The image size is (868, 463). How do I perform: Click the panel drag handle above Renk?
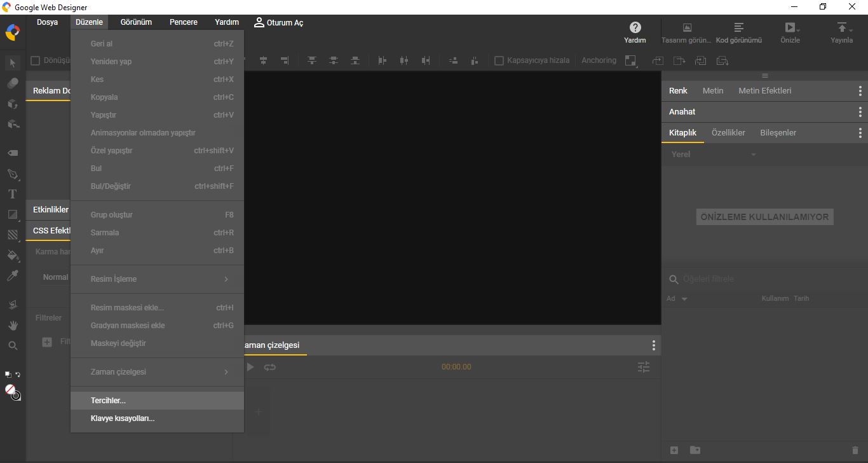click(x=764, y=76)
